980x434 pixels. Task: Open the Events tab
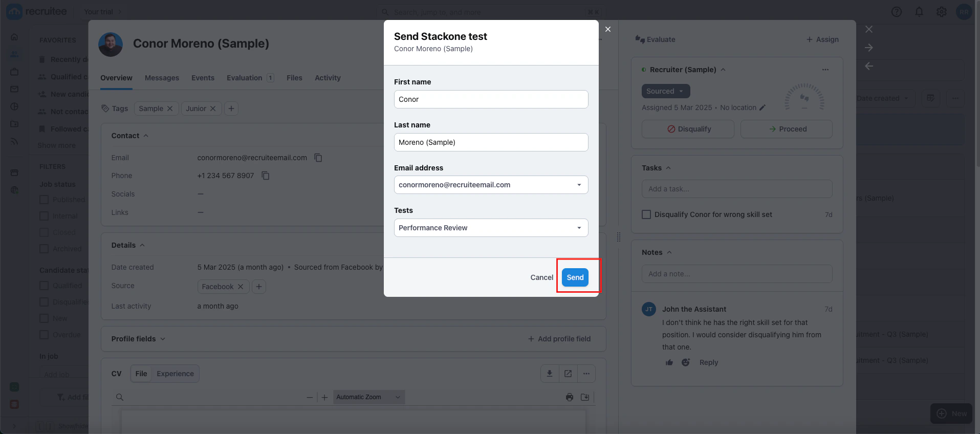pos(203,78)
